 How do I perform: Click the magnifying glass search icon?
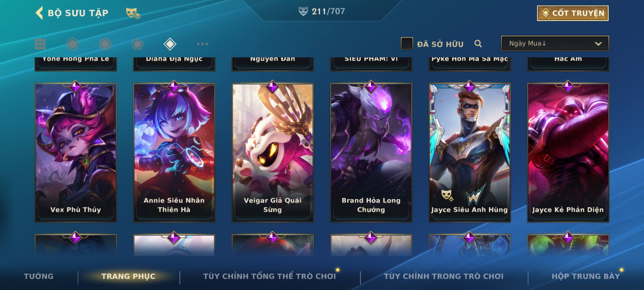[x=478, y=44]
